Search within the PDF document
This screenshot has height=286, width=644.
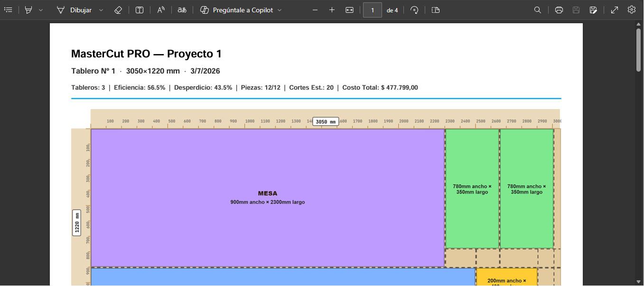point(538,10)
